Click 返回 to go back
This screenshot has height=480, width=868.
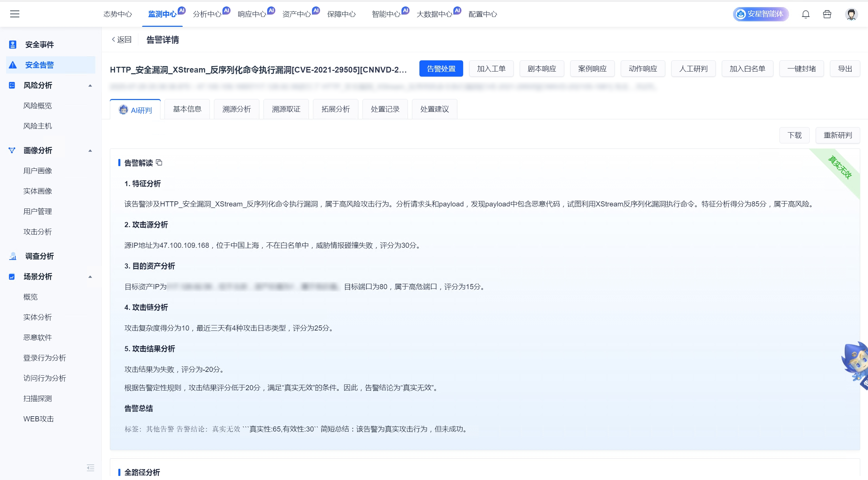click(121, 39)
